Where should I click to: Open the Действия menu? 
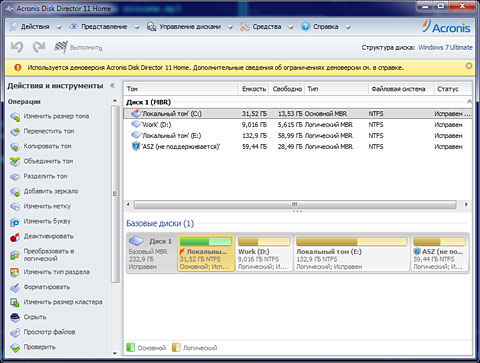[35, 27]
